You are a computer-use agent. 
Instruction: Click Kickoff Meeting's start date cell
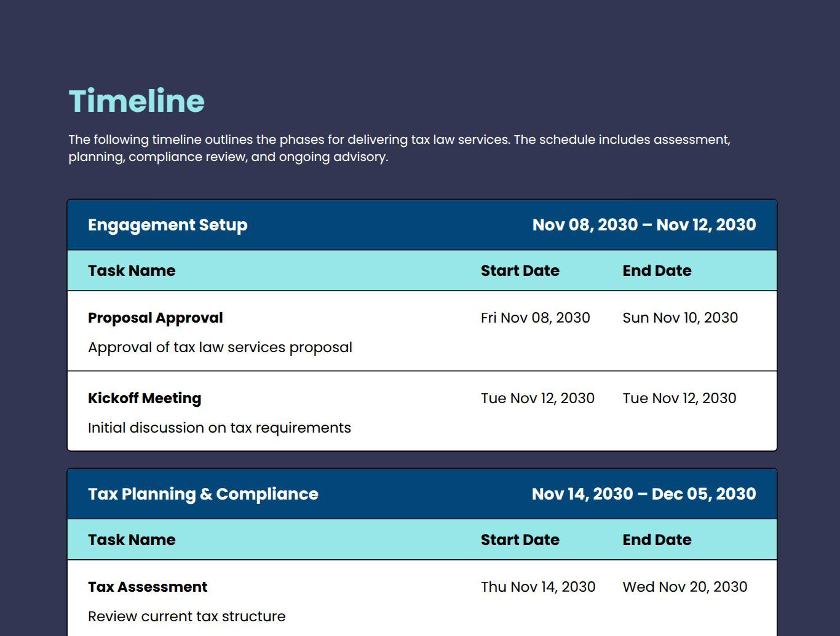click(537, 399)
